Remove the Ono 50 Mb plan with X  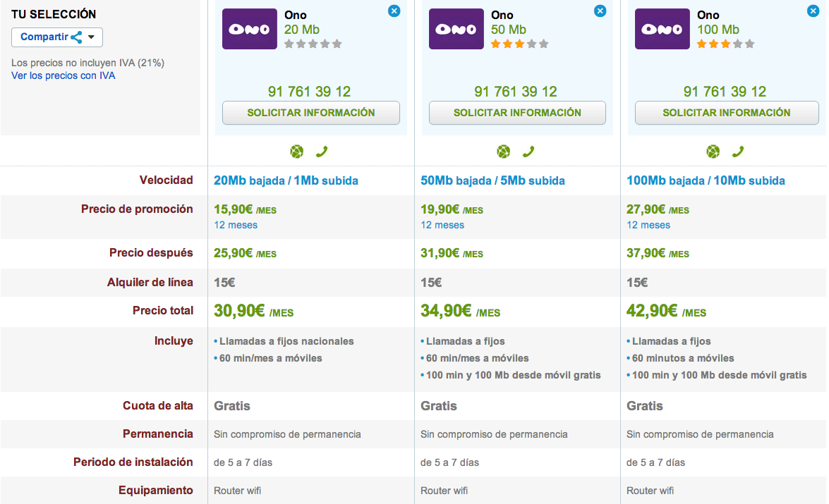coord(600,11)
